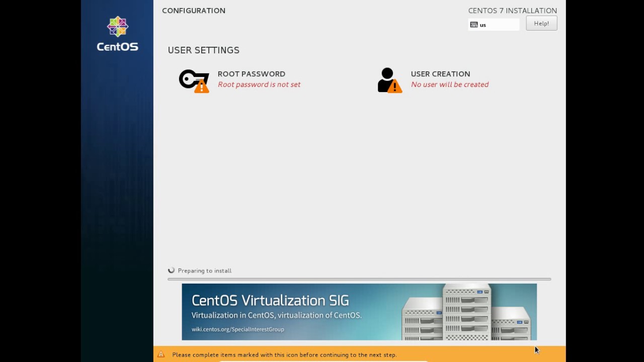Click wiki.centos.org/SpecialInterestGroup text in banner
This screenshot has height=362, width=644.
point(237,329)
